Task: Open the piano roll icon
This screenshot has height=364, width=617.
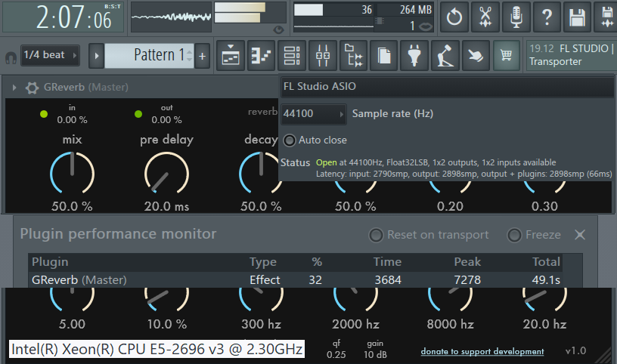Action: tap(261, 56)
